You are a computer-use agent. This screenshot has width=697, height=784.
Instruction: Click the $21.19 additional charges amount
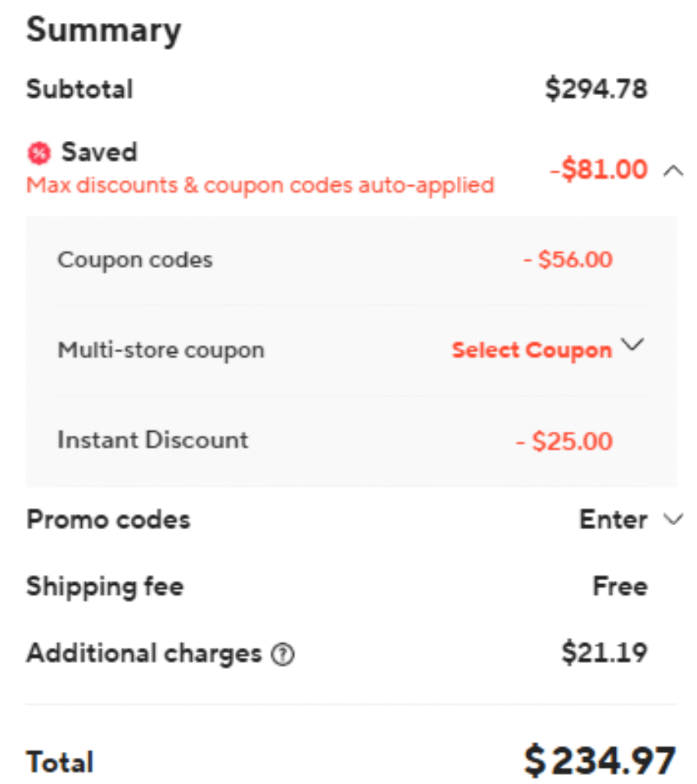coord(604,653)
